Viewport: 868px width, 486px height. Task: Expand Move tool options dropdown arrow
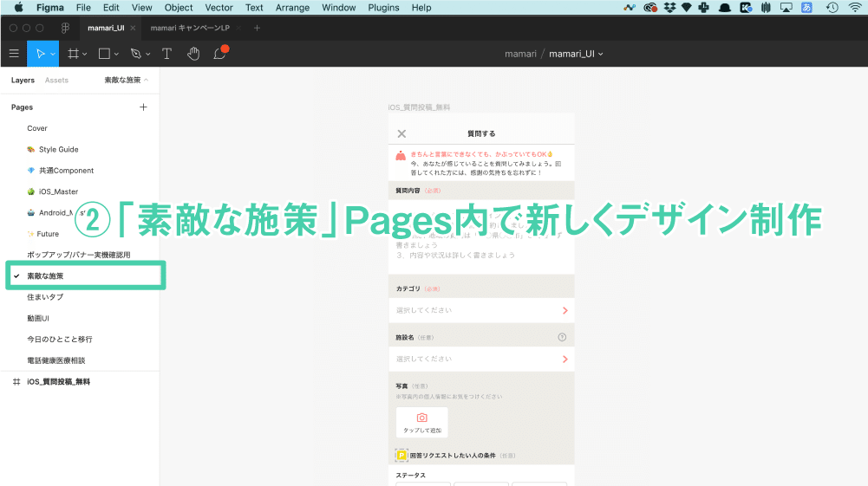(x=53, y=55)
